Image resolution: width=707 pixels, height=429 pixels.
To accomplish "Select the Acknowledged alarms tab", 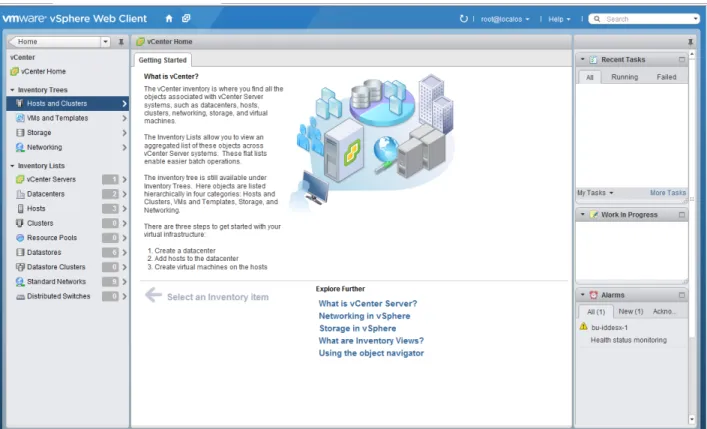I will tap(664, 311).
